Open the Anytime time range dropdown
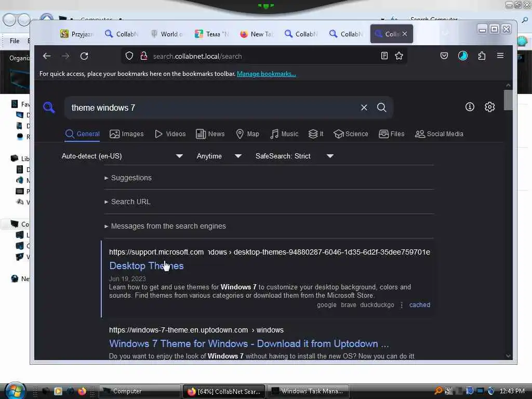The height and width of the screenshot is (399, 532). click(x=219, y=156)
